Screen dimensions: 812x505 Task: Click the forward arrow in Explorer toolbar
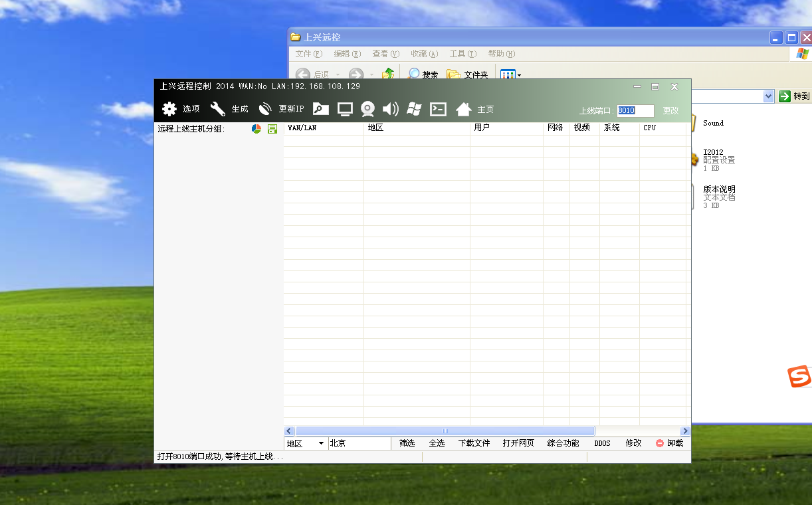[x=356, y=74]
